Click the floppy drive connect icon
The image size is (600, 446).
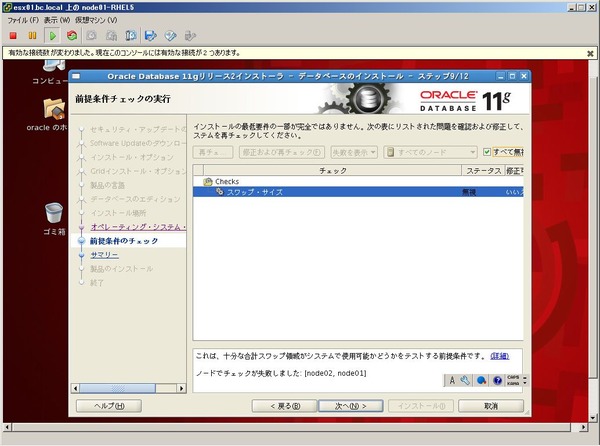tap(151, 36)
